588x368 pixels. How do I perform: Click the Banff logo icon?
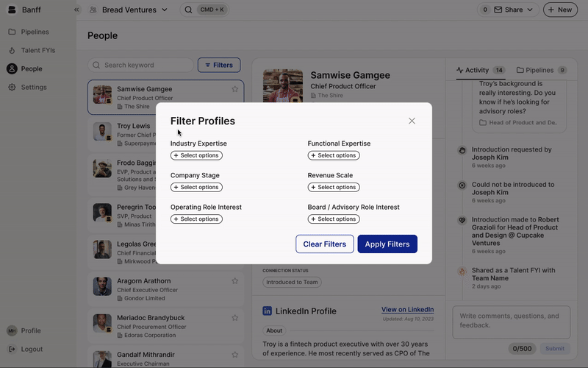12,10
